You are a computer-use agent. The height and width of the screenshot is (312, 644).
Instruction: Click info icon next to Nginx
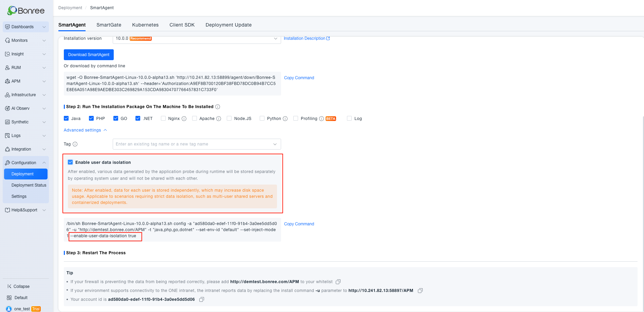pos(184,119)
